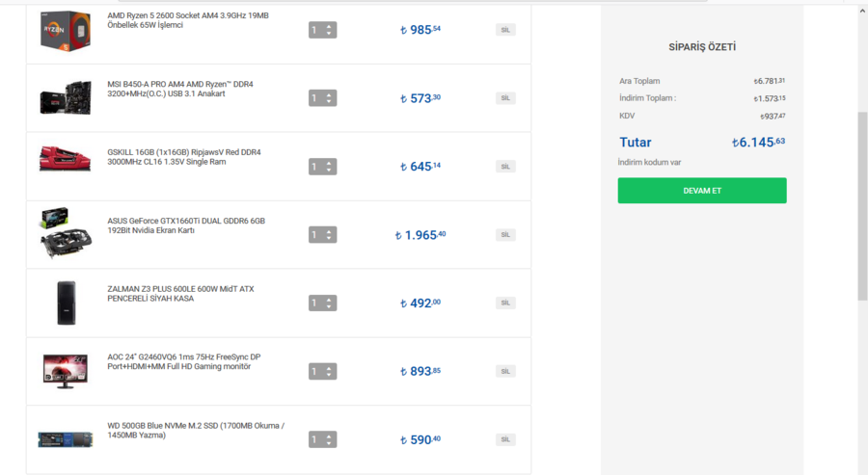Click the WD 500GB Blue SSD image
This screenshot has width=868, height=475.
[x=66, y=439]
